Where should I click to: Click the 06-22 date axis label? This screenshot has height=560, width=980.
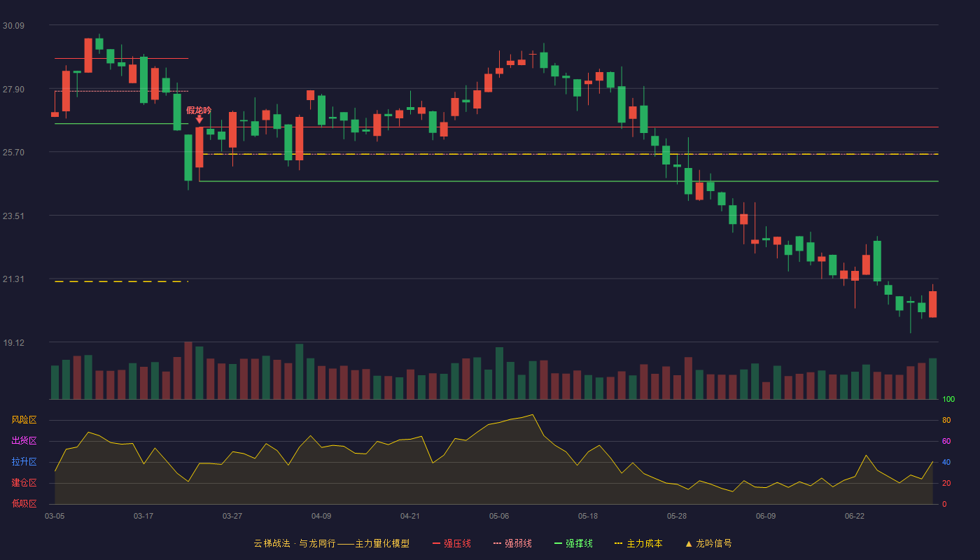(855, 516)
